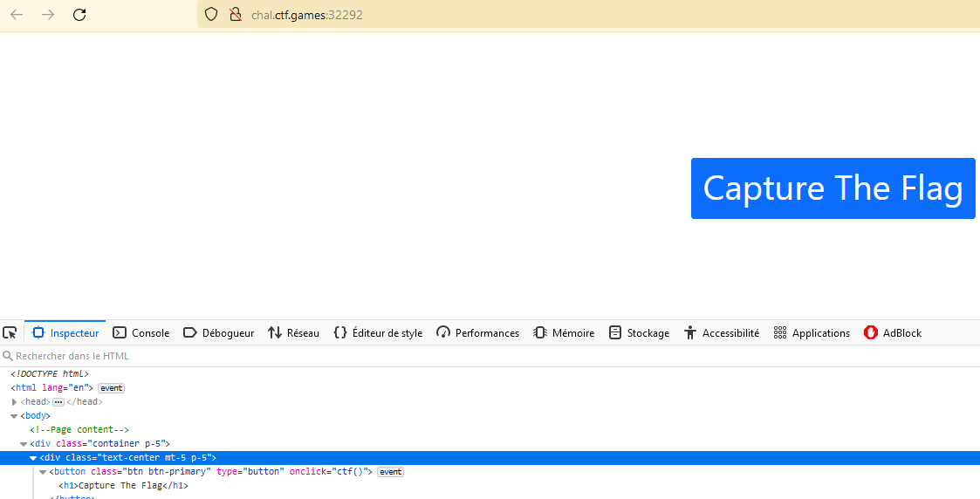Click the shield tracking protection icon

(210, 15)
